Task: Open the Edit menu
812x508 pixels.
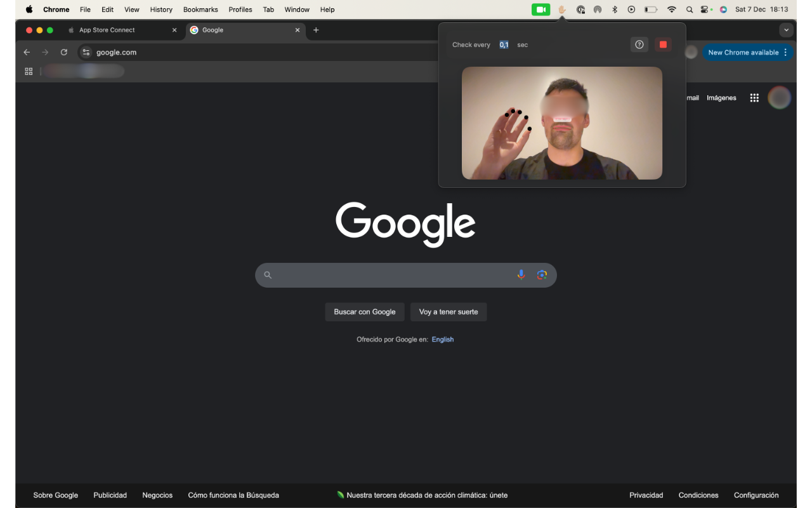Action: [107, 10]
